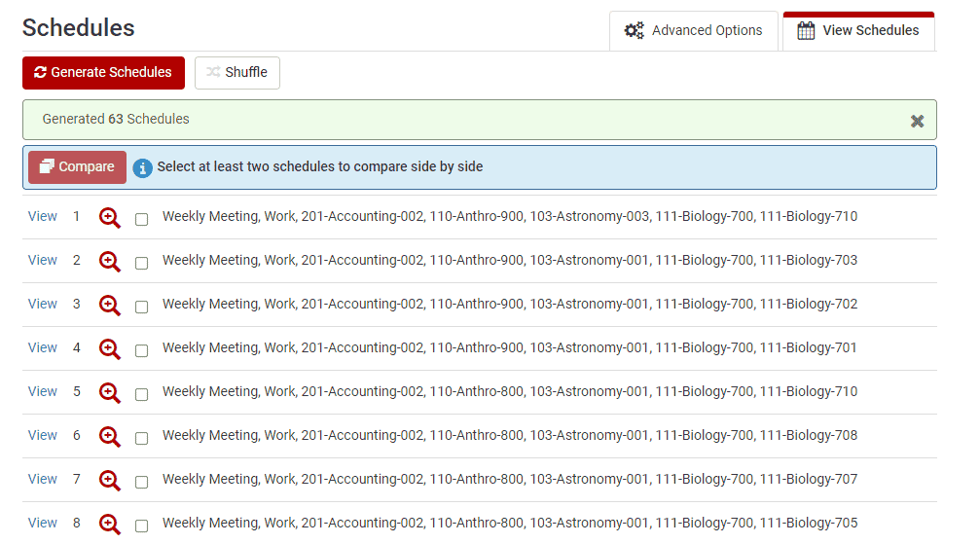This screenshot has height=544, width=980.
Task: Click the magnifier icon on schedule 5
Action: (110, 393)
